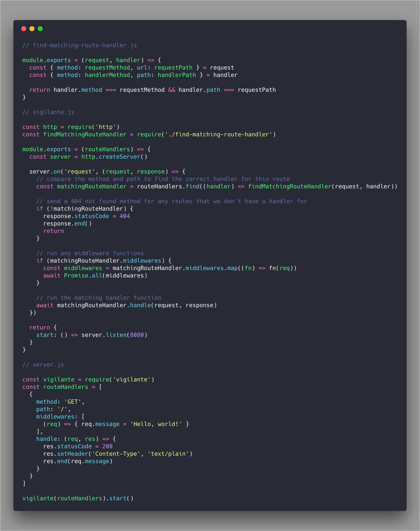Click the comment '// server.js'

pos(43,365)
